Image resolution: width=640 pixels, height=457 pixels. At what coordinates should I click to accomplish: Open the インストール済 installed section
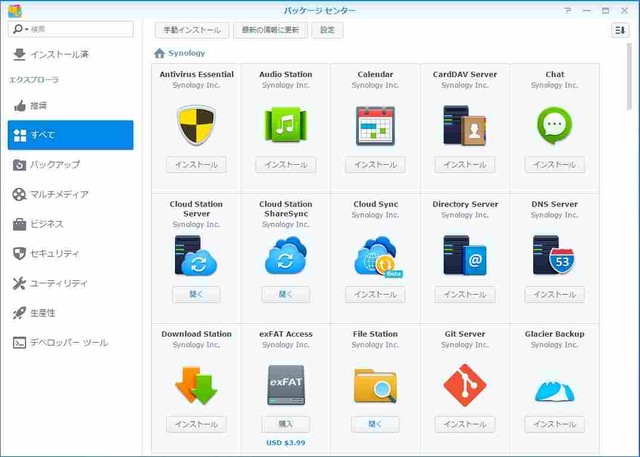click(71, 54)
